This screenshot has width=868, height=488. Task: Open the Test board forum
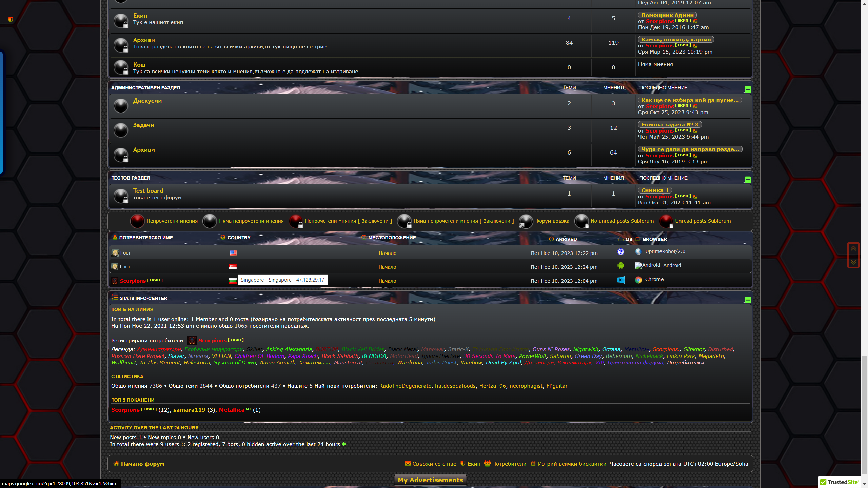click(148, 191)
